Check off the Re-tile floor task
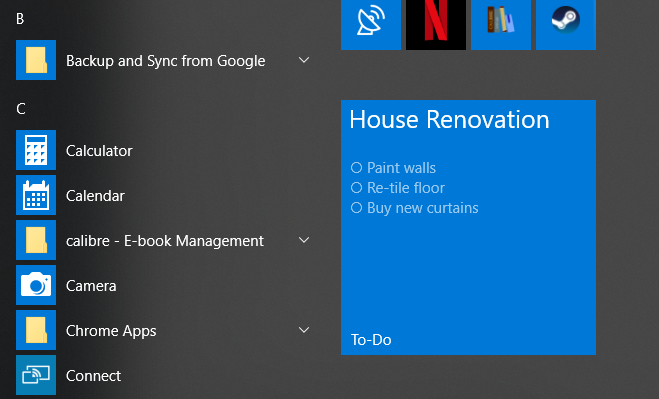 pyautogui.click(x=356, y=188)
